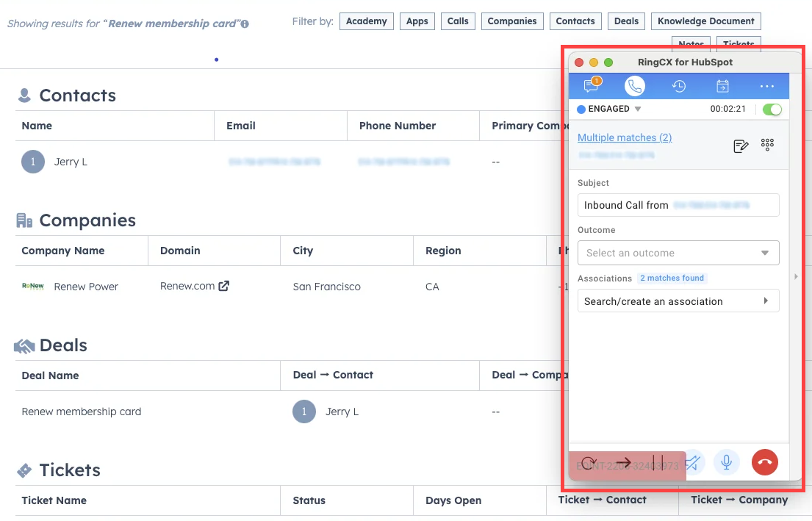Viewport: 812px width, 521px height.
Task: Open Jerry L contact name in Contacts table
Action: 71,162
